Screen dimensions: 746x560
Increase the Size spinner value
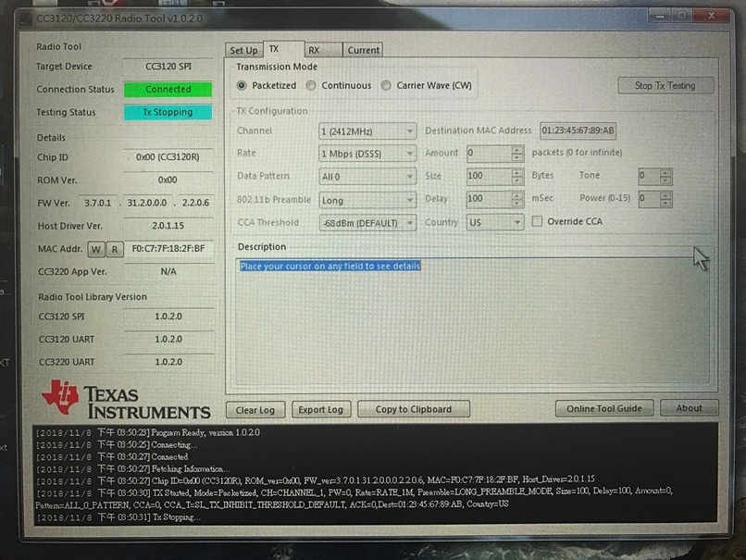tap(517, 172)
